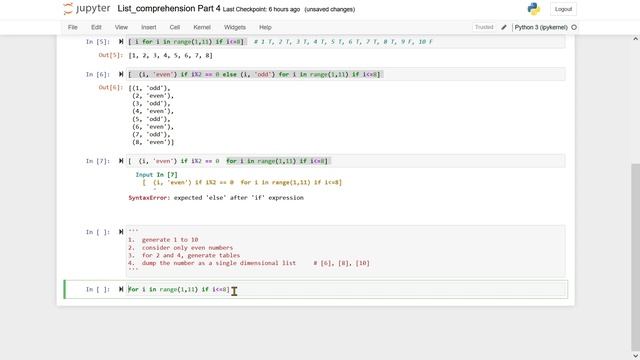This screenshot has height=360, width=640.
Task: Click the Last Checkpoint text
Action: click(x=261, y=9)
